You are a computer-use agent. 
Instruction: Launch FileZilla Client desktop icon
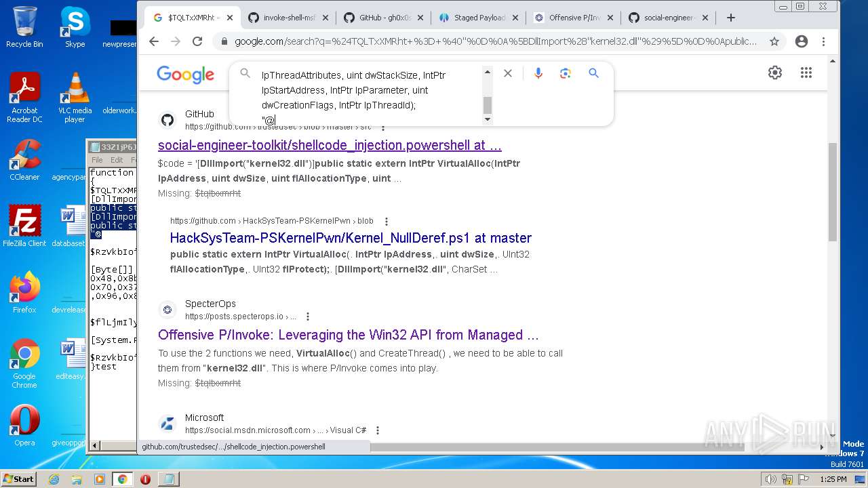(x=24, y=226)
